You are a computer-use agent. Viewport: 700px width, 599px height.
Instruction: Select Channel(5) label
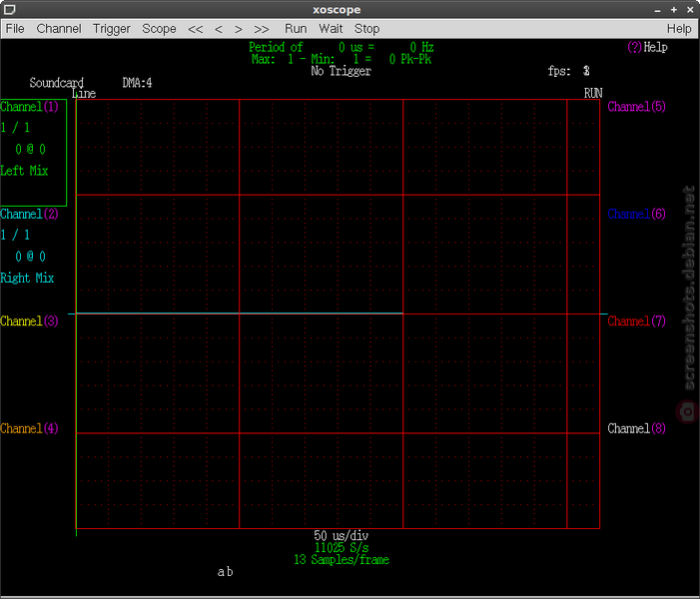tap(637, 107)
